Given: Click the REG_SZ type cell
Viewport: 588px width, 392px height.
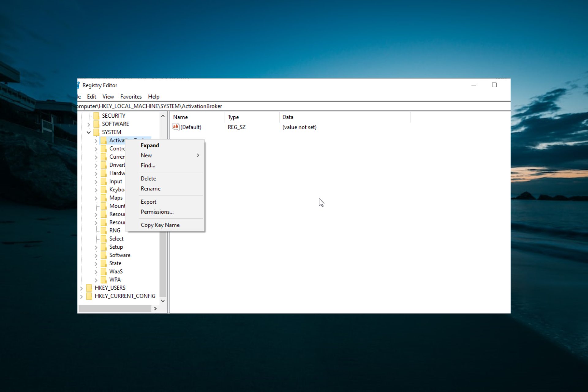Looking at the screenshot, I should 237,127.
